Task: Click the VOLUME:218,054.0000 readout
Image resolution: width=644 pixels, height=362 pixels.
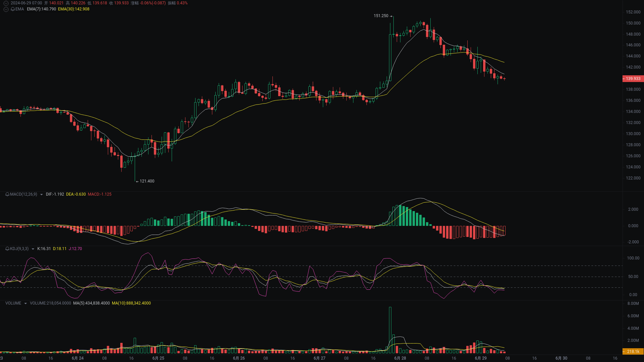Action: (x=50, y=303)
